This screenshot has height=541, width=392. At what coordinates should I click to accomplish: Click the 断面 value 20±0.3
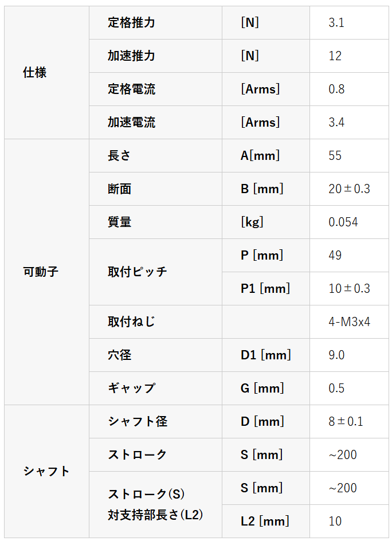tap(349, 189)
